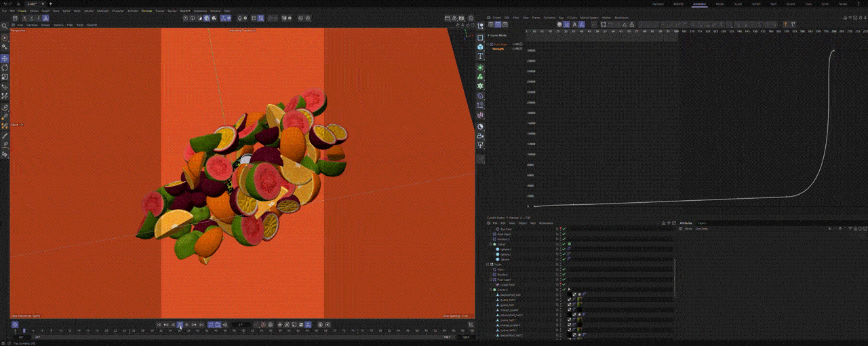Toggle enable checkmark for Random.1

coord(564,239)
